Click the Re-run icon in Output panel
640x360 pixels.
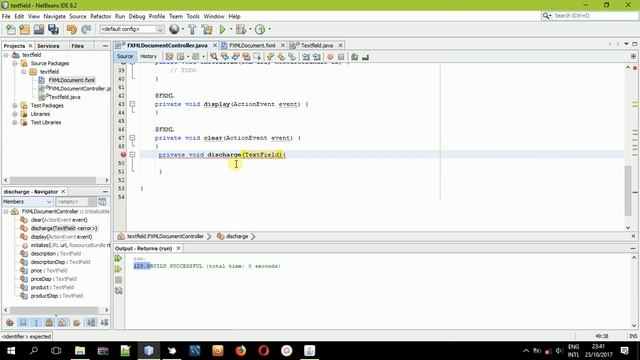[x=118, y=258]
